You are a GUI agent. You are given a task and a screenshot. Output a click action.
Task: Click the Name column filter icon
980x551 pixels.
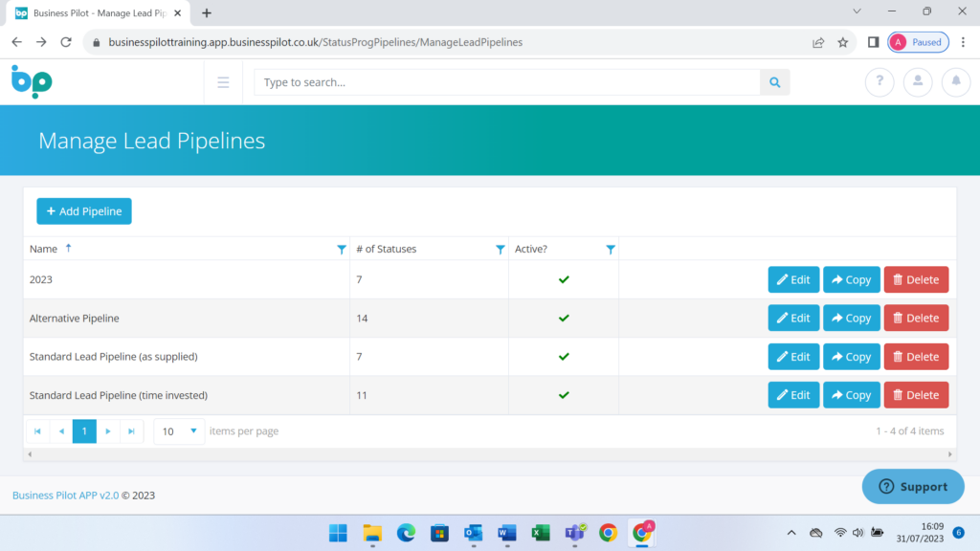click(x=342, y=250)
